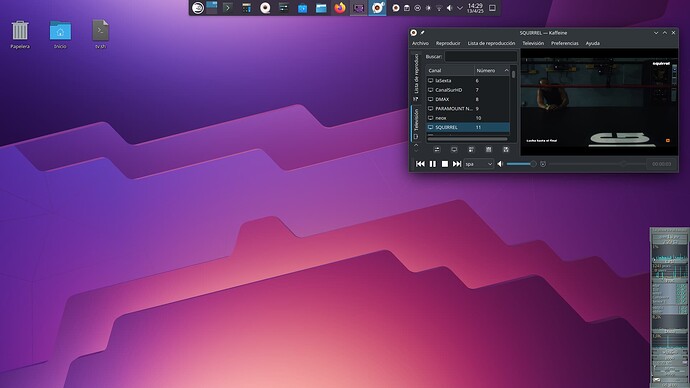Focus the Buscar search field
This screenshot has width=690, height=388.
[x=481, y=56]
